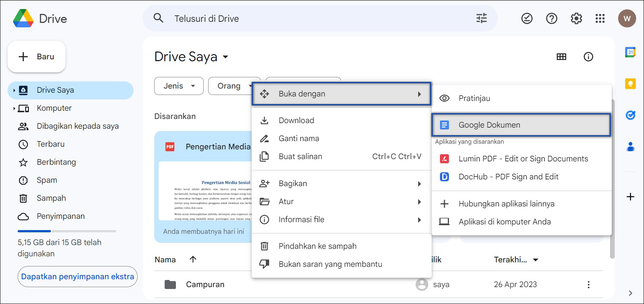
Task: Click the get add-ons plus icon
Action: tap(630, 197)
